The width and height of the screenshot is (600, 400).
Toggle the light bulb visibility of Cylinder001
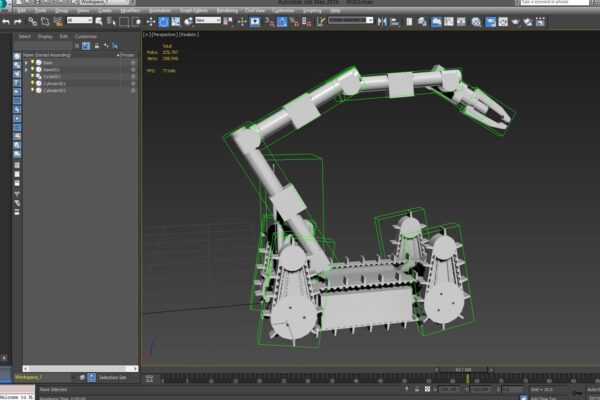[33, 83]
